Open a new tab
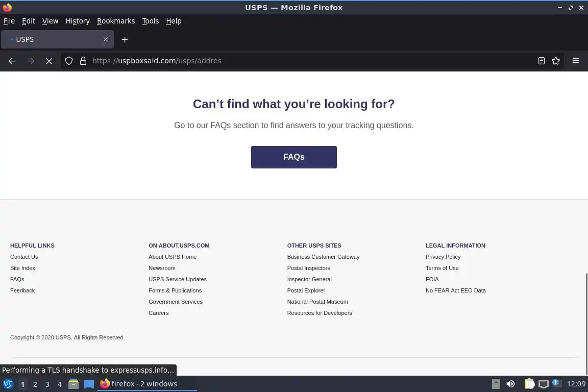Image resolution: width=588 pixels, height=392 pixels. pyautogui.click(x=125, y=39)
